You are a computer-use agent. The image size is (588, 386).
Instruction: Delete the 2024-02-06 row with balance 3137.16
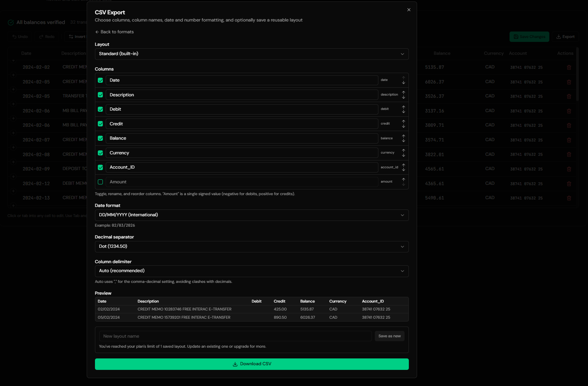pos(569,111)
